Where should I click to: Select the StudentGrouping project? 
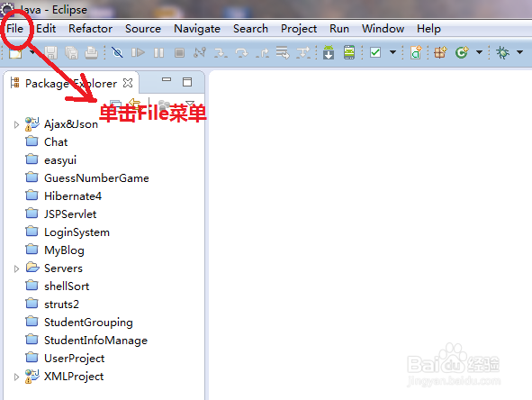coord(88,323)
